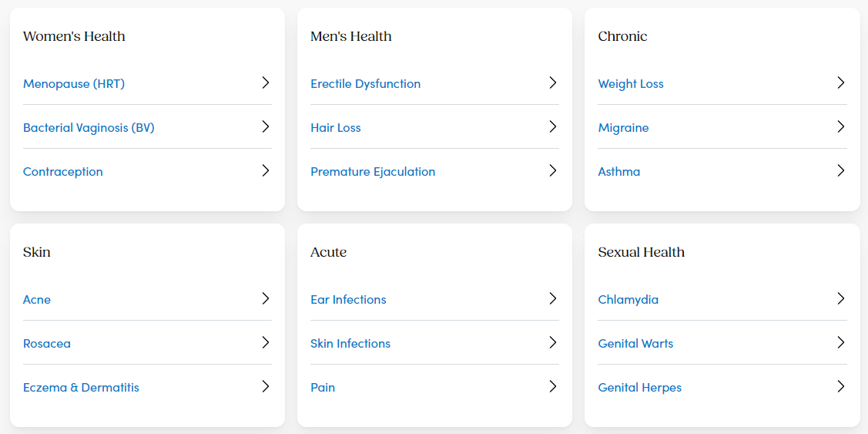This screenshot has width=868, height=434.
Task: Click the Women's Health card heading
Action: [74, 36]
